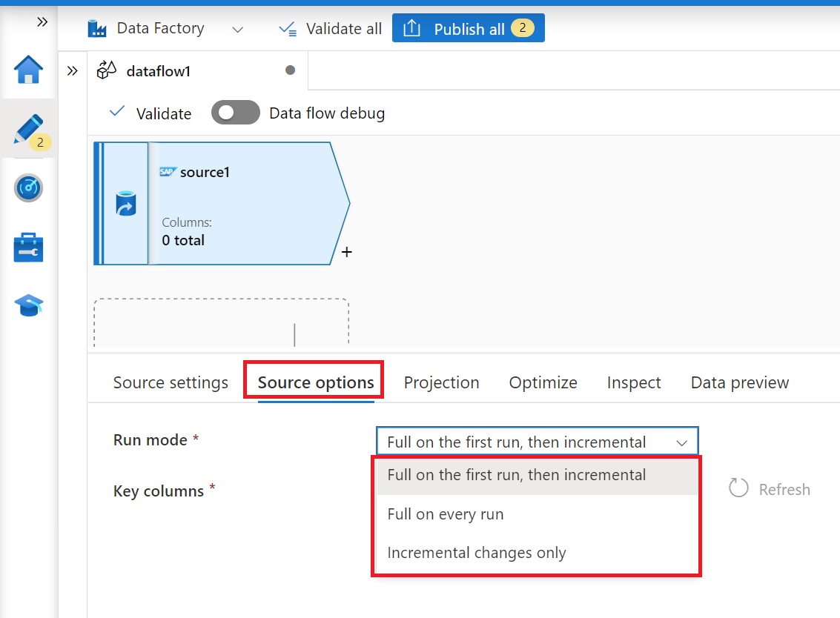The width and height of the screenshot is (840, 618).
Task: Click the Publish all button
Action: [468, 27]
